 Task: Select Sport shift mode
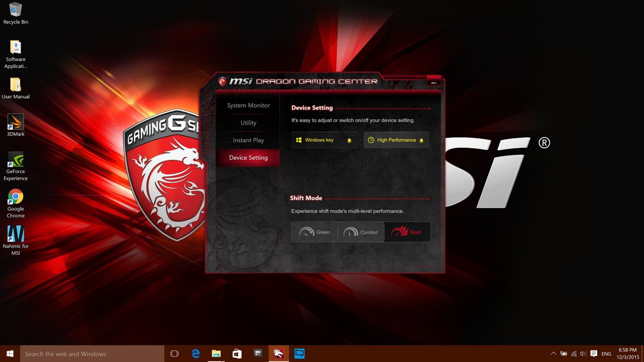pos(408,232)
